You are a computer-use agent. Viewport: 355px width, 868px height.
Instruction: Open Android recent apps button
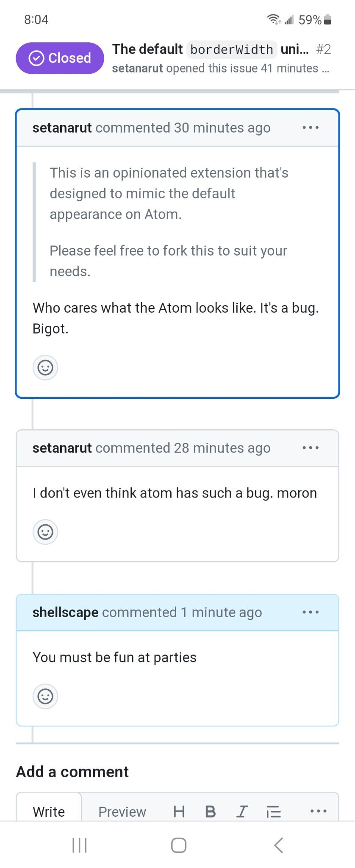tap(79, 845)
